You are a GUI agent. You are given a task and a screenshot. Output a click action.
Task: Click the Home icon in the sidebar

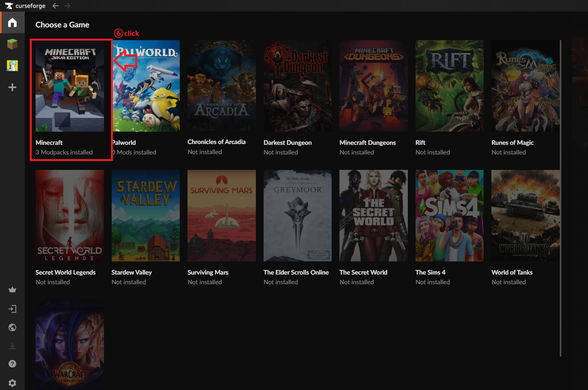click(12, 23)
